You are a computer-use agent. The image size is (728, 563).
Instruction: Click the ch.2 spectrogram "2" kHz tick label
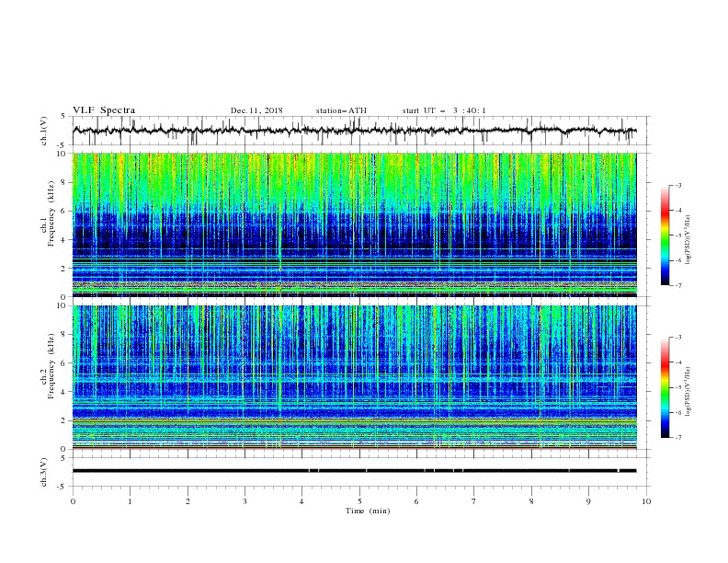pos(64,420)
